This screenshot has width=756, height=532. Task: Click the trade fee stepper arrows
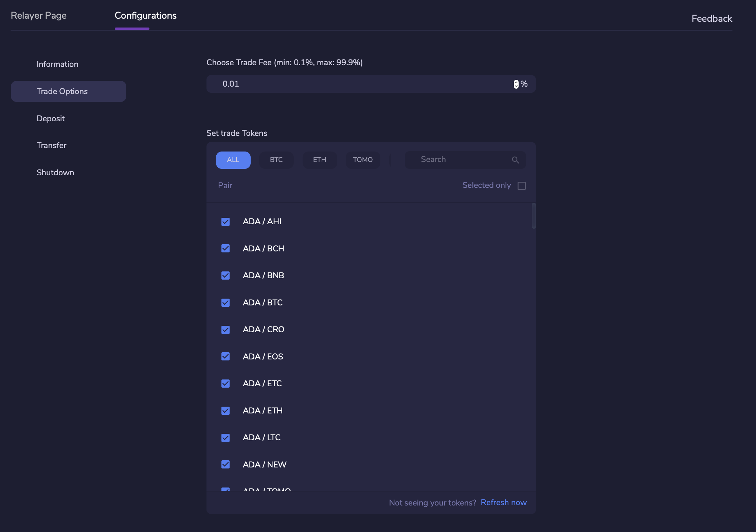pos(516,84)
